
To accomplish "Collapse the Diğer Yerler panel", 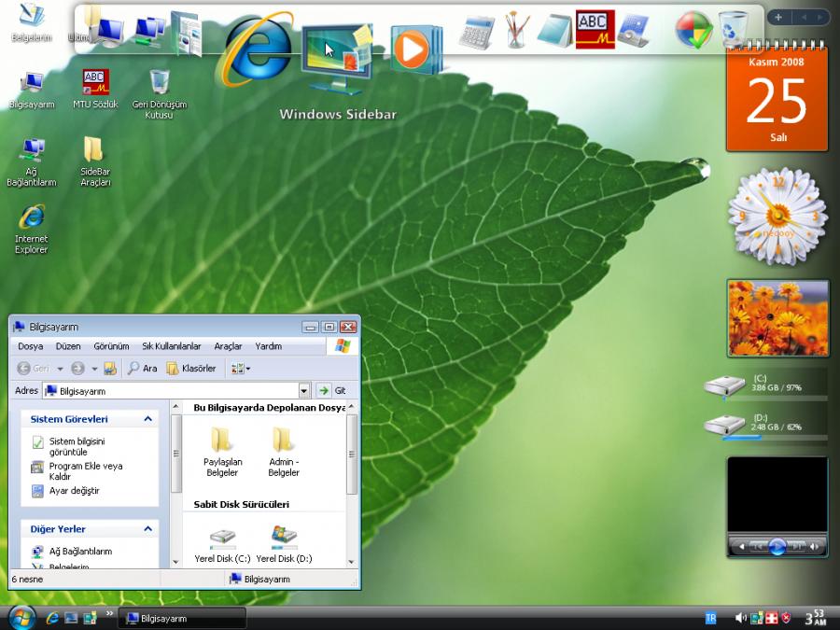I will click(147, 529).
